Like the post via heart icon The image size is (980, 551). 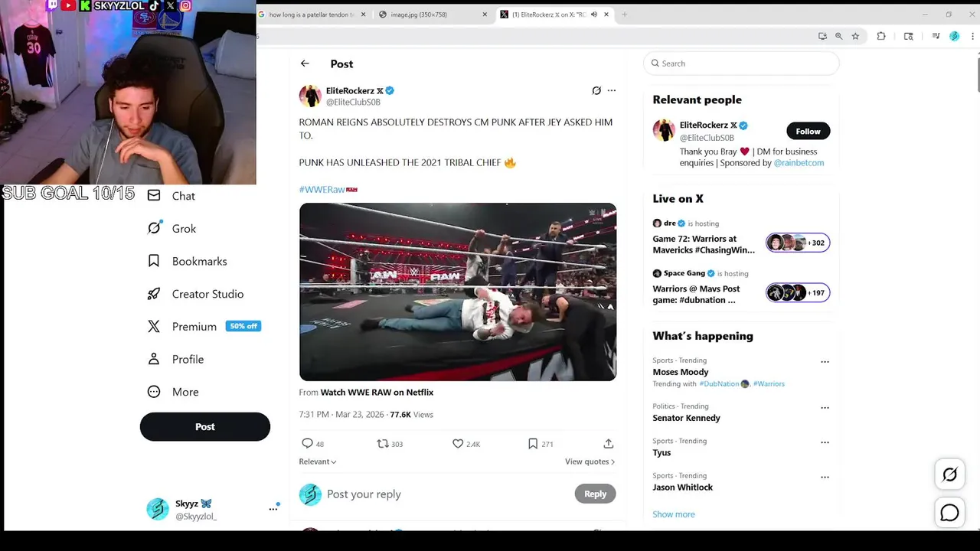click(458, 444)
